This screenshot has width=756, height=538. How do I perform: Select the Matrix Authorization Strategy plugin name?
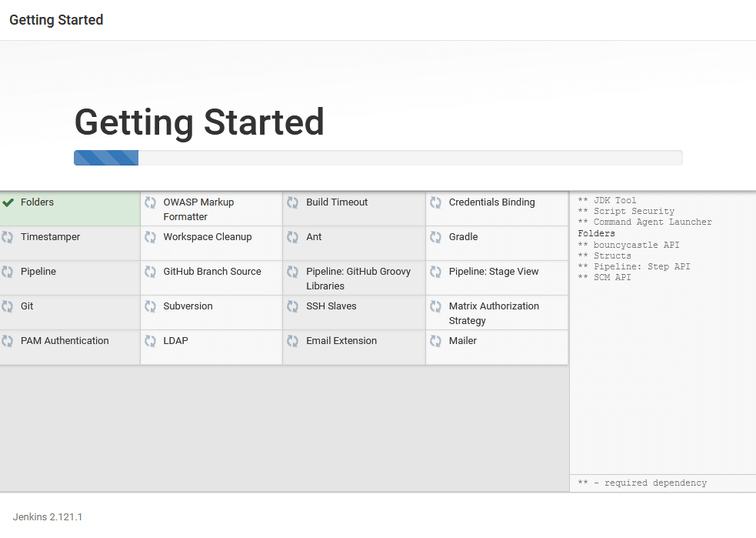[x=494, y=313]
